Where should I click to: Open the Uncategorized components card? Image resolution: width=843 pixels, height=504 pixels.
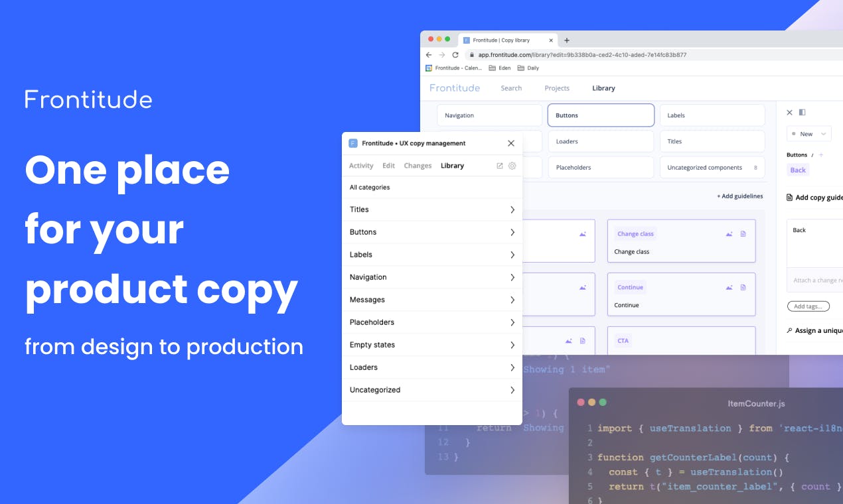712,167
